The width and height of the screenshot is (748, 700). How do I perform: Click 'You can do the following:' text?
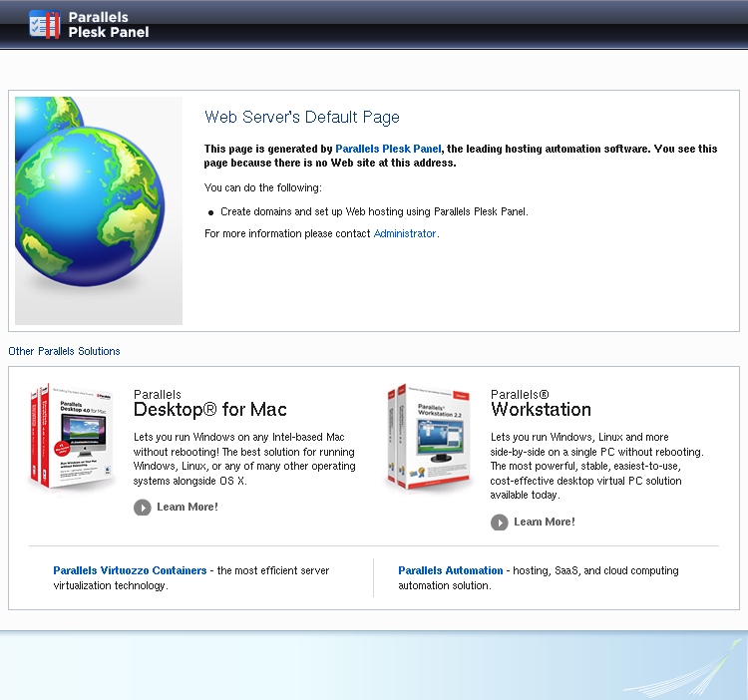pyautogui.click(x=263, y=187)
